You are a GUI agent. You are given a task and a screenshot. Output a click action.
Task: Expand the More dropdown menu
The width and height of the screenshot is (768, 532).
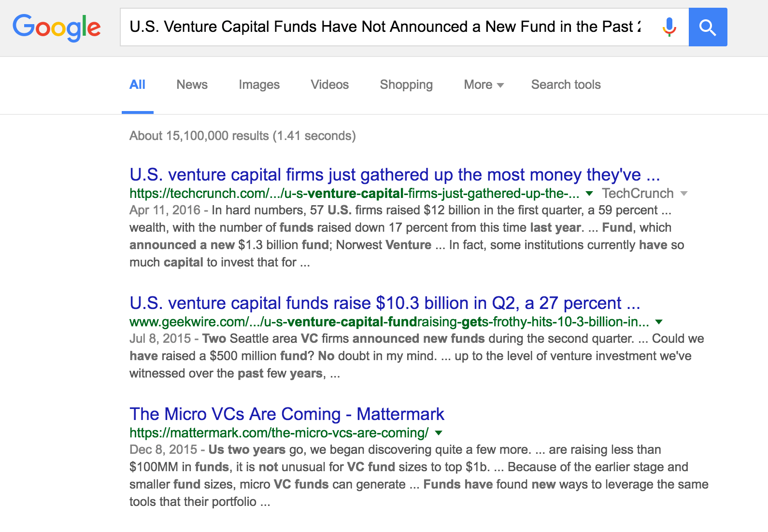click(x=484, y=84)
